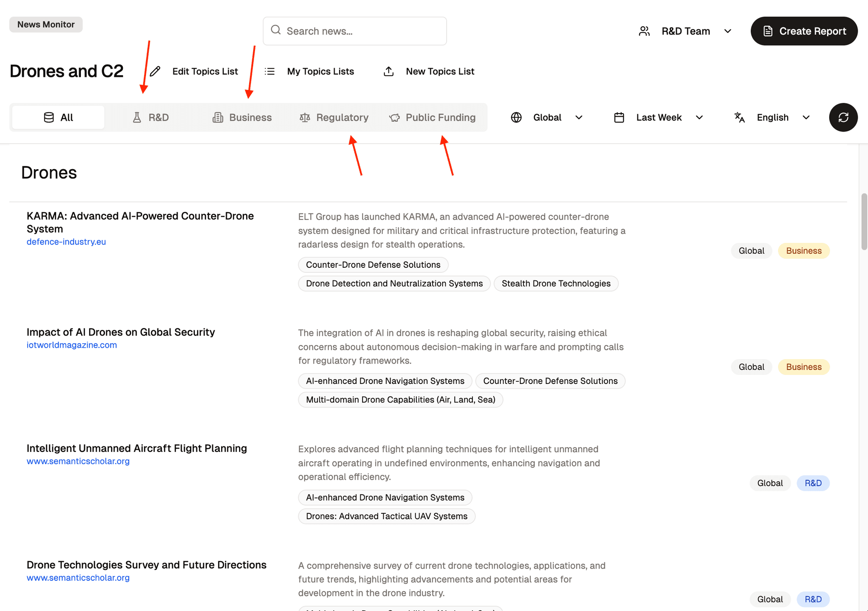Click Counter-Drone Defense Solutions tag under AI Drones article
This screenshot has width=868, height=611.
click(x=550, y=381)
